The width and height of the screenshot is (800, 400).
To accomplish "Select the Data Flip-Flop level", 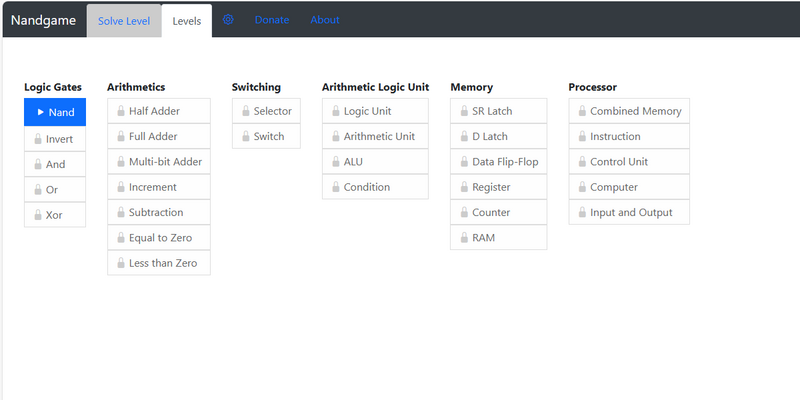I will [x=505, y=162].
